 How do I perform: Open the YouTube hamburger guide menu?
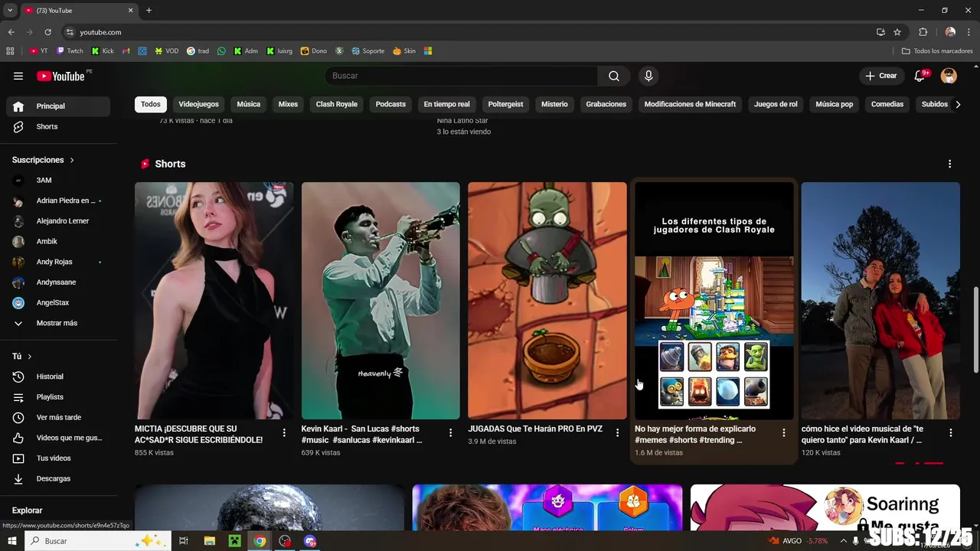(x=18, y=76)
